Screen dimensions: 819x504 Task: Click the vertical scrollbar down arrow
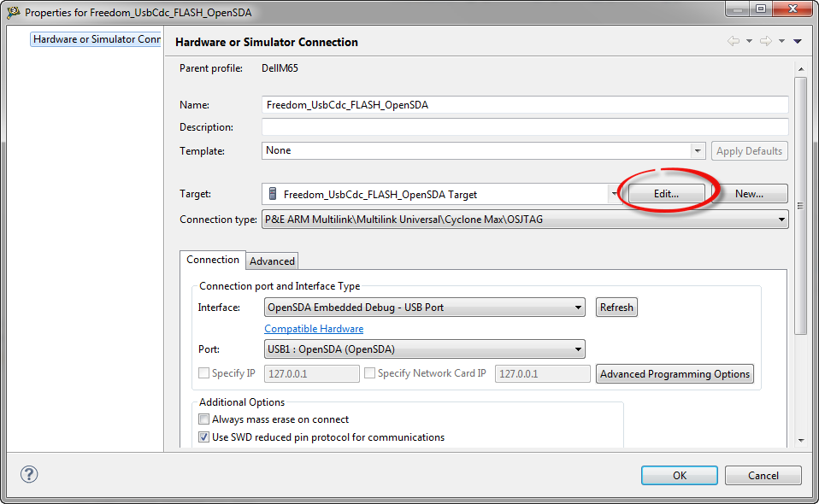[800, 440]
